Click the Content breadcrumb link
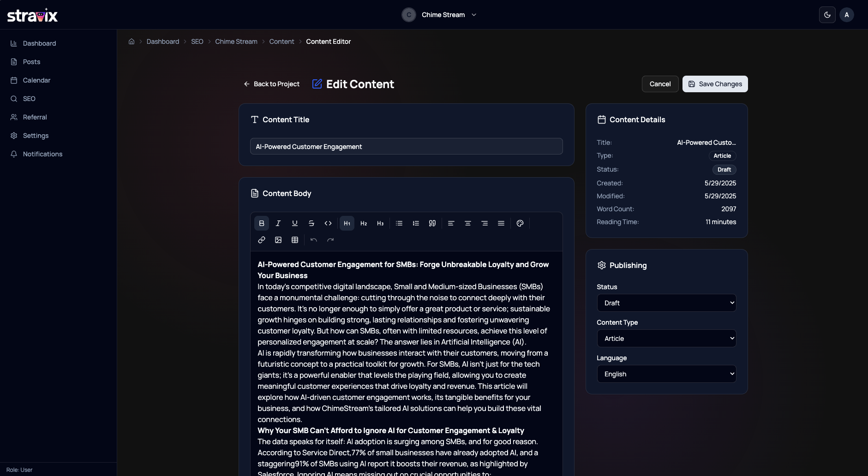 click(x=281, y=42)
